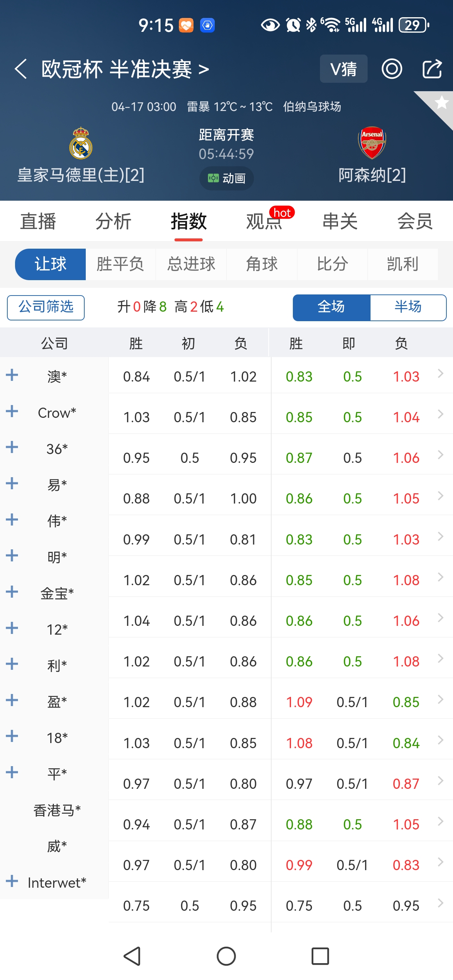Image resolution: width=453 pixels, height=980 pixels.
Task: Expand the Interwet* company plus icon
Action: (12, 881)
